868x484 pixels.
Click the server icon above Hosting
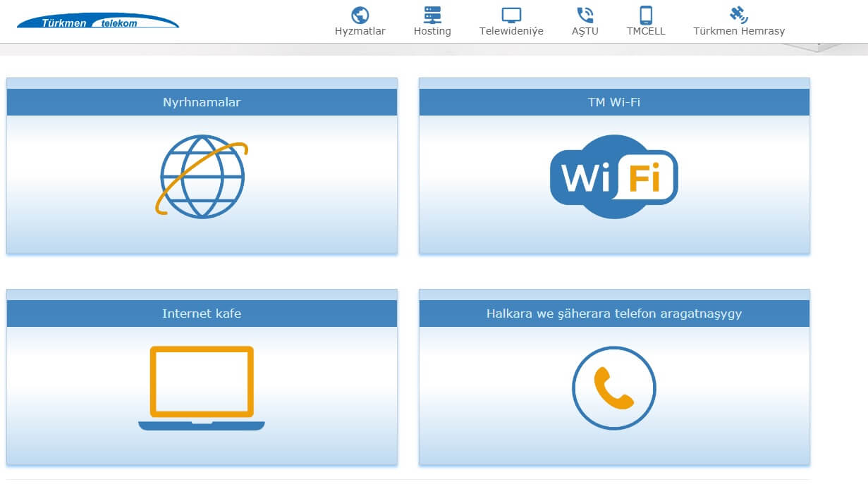click(x=432, y=15)
